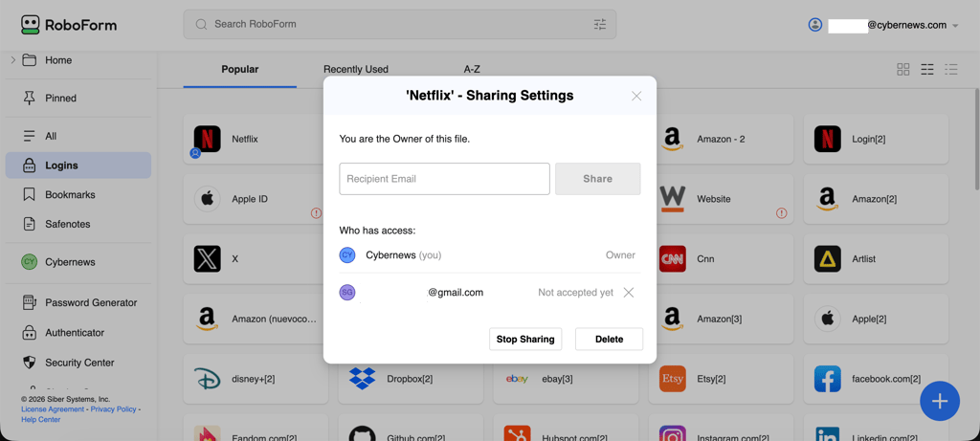Viewport: 980px width, 441px height.
Task: Open the Amazon - 2 login card
Action: pyautogui.click(x=725, y=139)
